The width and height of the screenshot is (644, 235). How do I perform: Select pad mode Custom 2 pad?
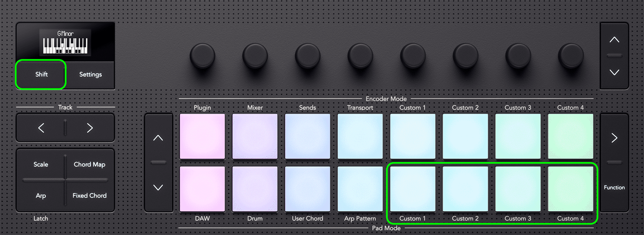[465, 189]
